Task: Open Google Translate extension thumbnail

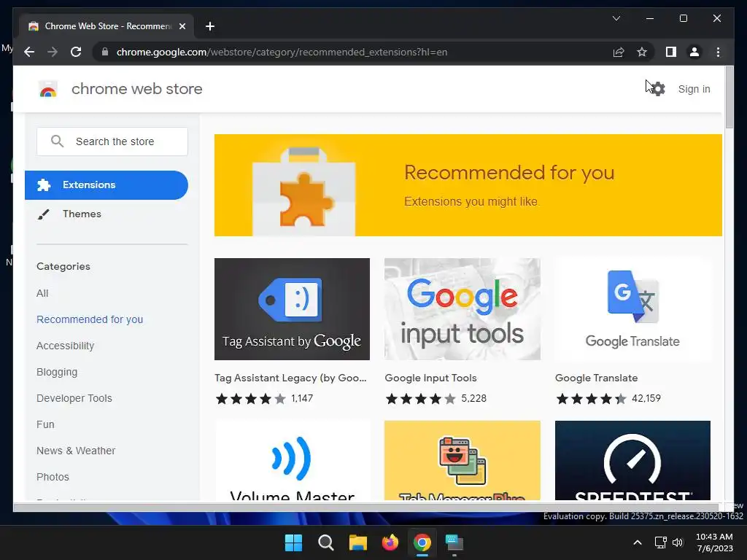Action: pos(632,309)
